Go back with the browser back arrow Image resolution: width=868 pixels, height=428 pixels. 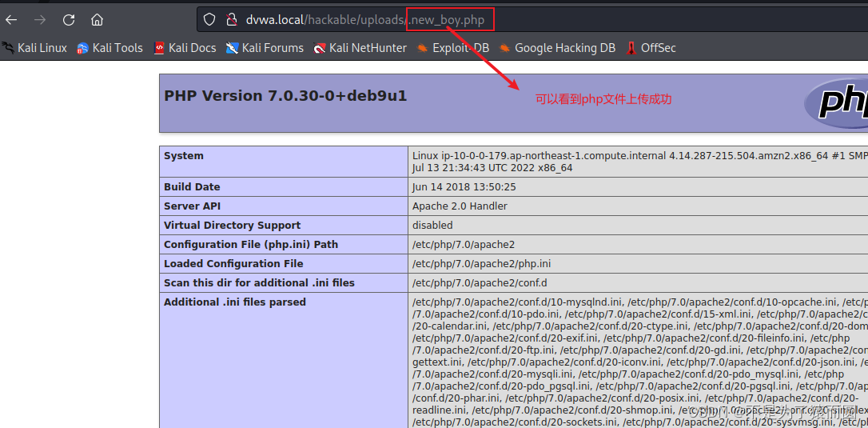pyautogui.click(x=11, y=20)
